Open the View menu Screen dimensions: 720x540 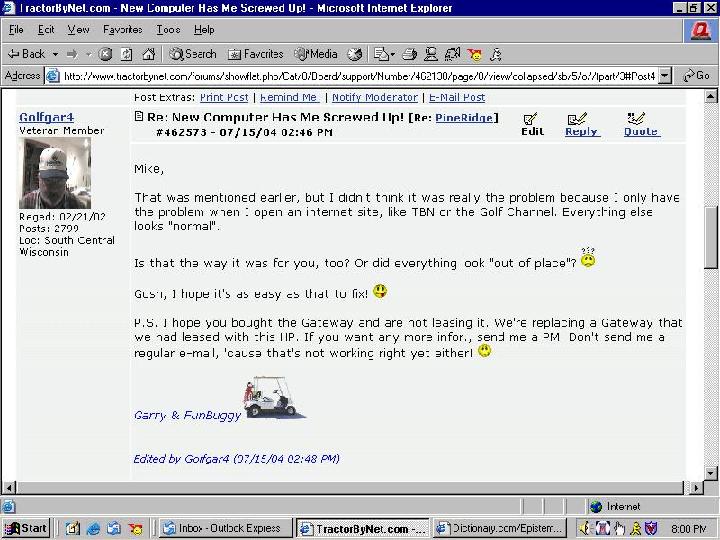(x=78, y=30)
